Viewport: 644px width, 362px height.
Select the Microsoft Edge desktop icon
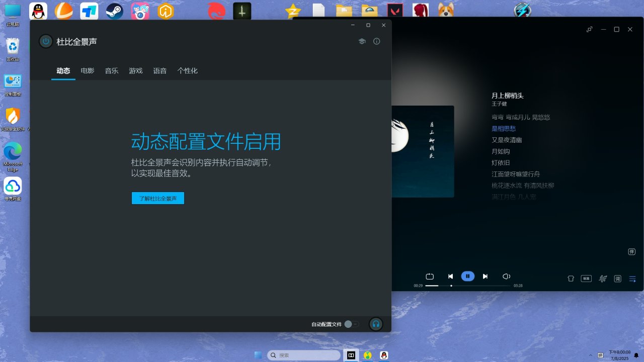point(13,157)
